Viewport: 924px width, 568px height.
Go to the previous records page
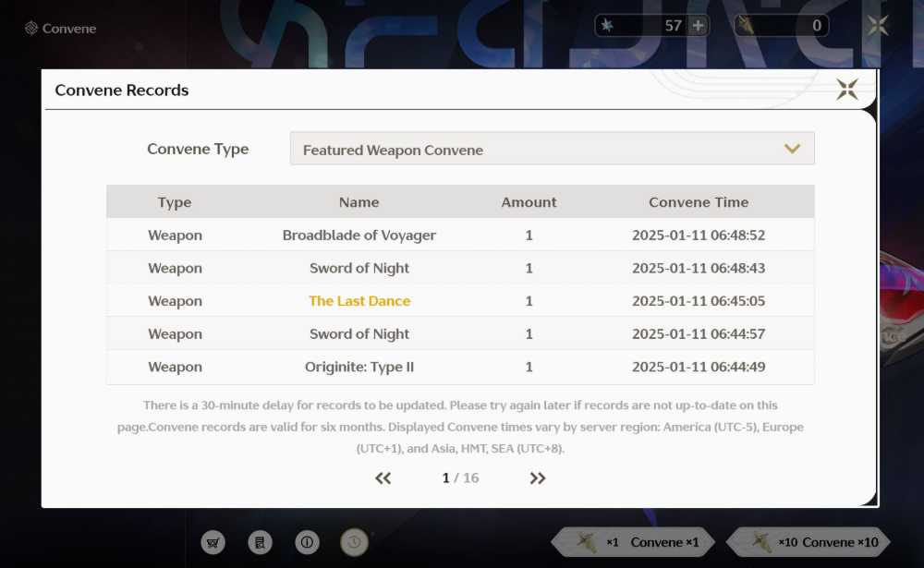383,478
